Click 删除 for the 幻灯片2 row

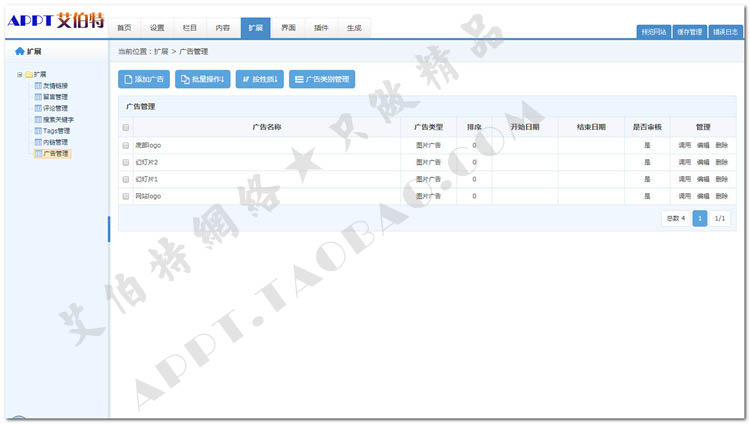pos(721,162)
